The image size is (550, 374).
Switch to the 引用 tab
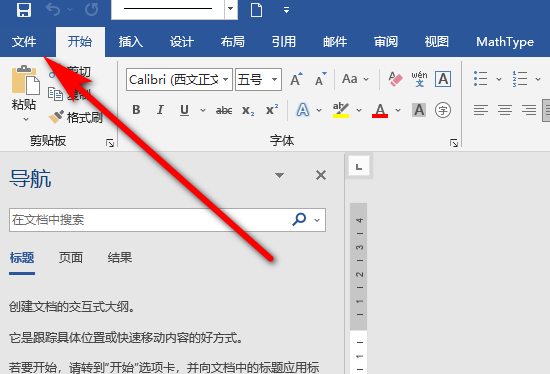(x=283, y=42)
